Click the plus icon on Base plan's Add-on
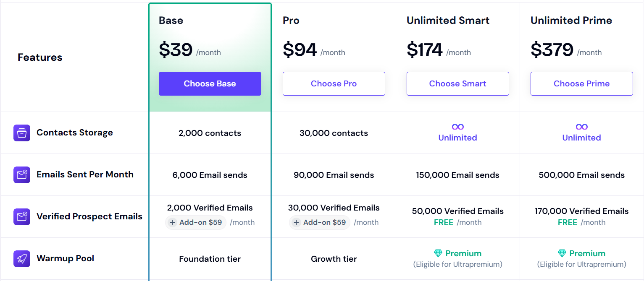The width and height of the screenshot is (644, 281). pos(173,223)
